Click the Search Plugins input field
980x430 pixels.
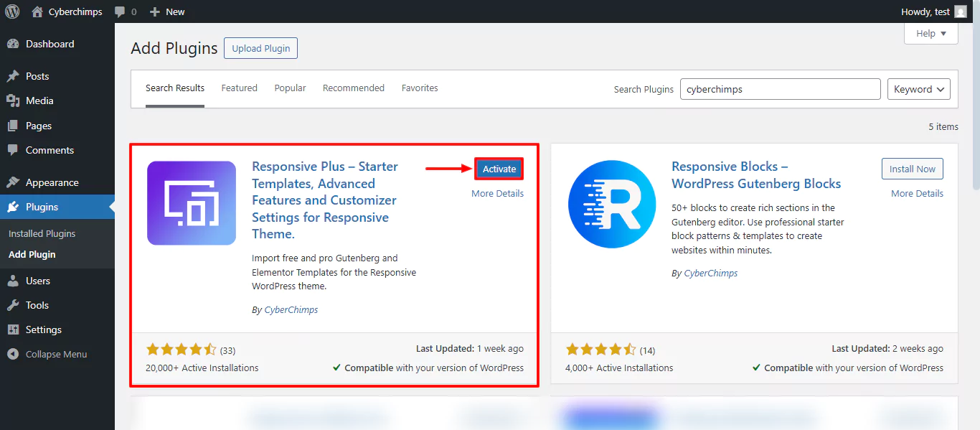pos(780,89)
